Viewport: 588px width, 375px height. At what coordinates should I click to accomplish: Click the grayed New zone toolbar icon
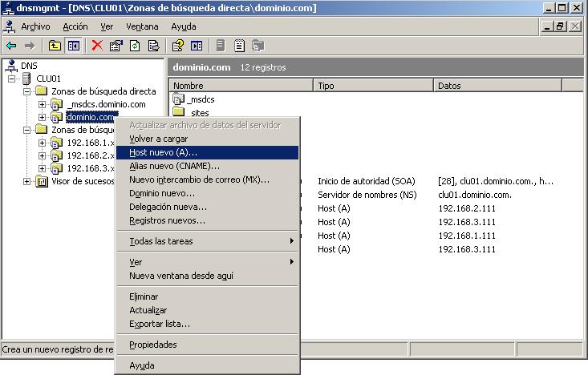click(258, 46)
